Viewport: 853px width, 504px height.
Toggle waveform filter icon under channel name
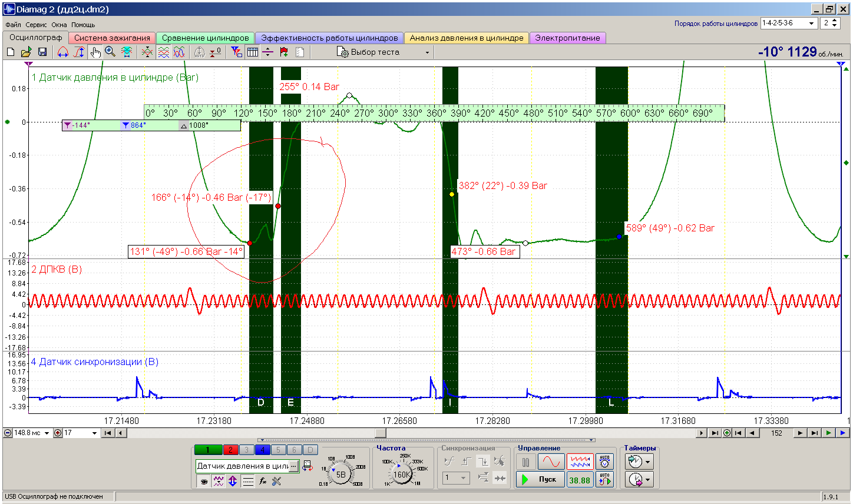(x=219, y=481)
